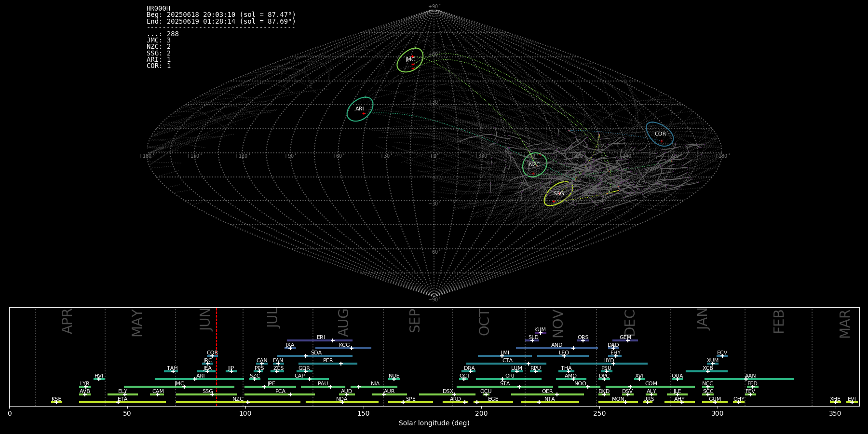This screenshot has width=868, height=434.
Task: Select the Beg: 20250618 20:03:10 line
Action: pyautogui.click(x=221, y=15)
